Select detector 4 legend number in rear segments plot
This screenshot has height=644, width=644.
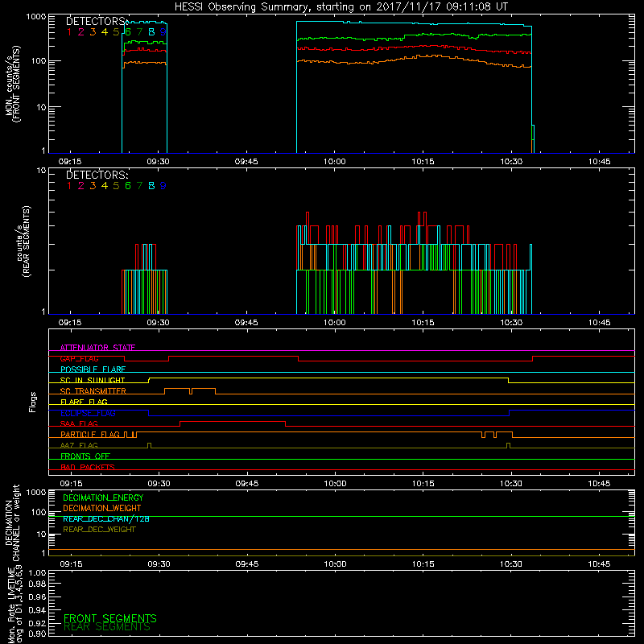pyautogui.click(x=105, y=186)
